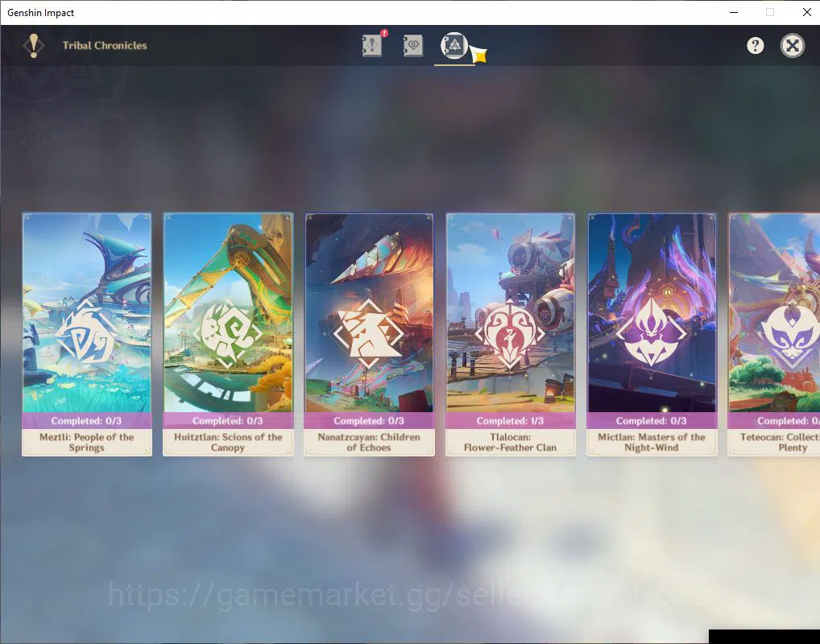Click the Genshin Impact window title
Viewport: 820px width, 644px height.
coord(41,13)
